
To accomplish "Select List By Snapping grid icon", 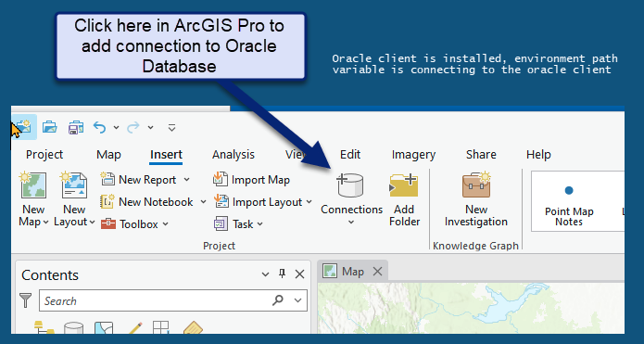I will point(160,327).
